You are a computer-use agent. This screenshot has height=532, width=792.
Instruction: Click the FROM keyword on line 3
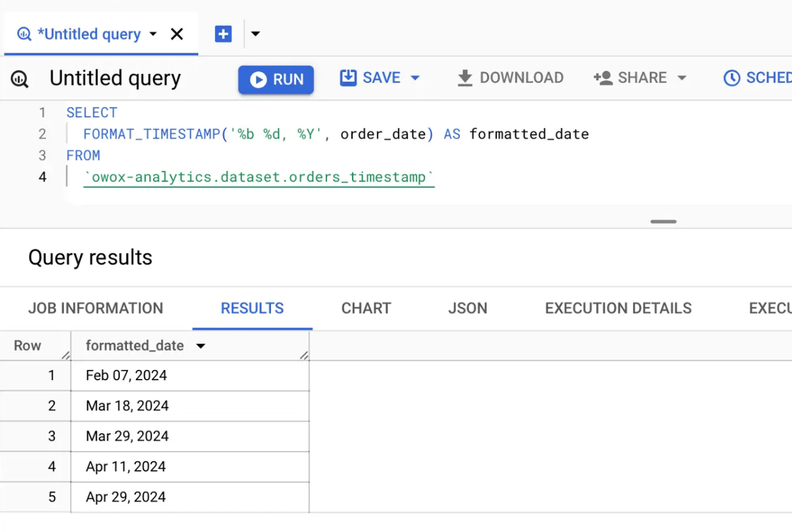point(83,155)
